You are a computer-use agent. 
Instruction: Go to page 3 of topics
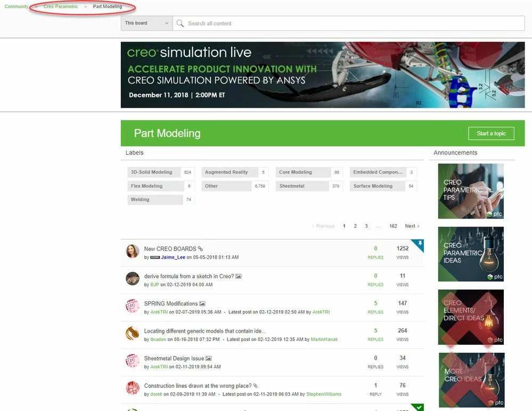coord(366,226)
